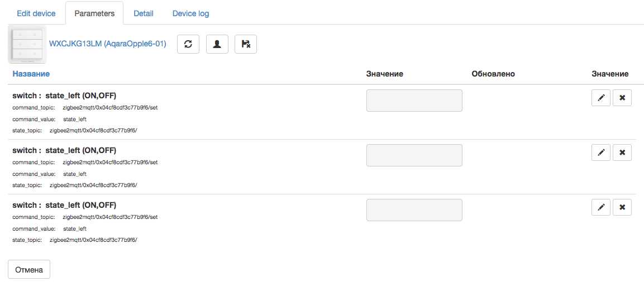
Task: Click the floppy disk with X icon
Action: click(246, 44)
